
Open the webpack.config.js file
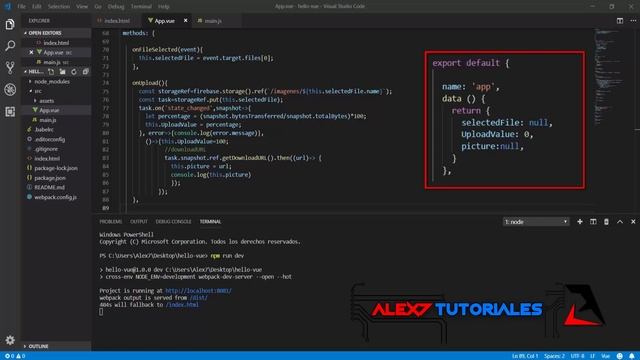(x=56, y=197)
